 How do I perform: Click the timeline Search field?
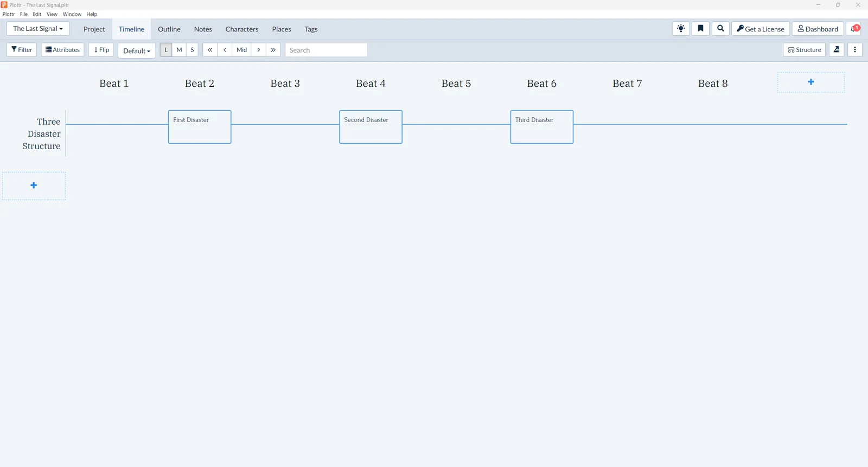[326, 50]
